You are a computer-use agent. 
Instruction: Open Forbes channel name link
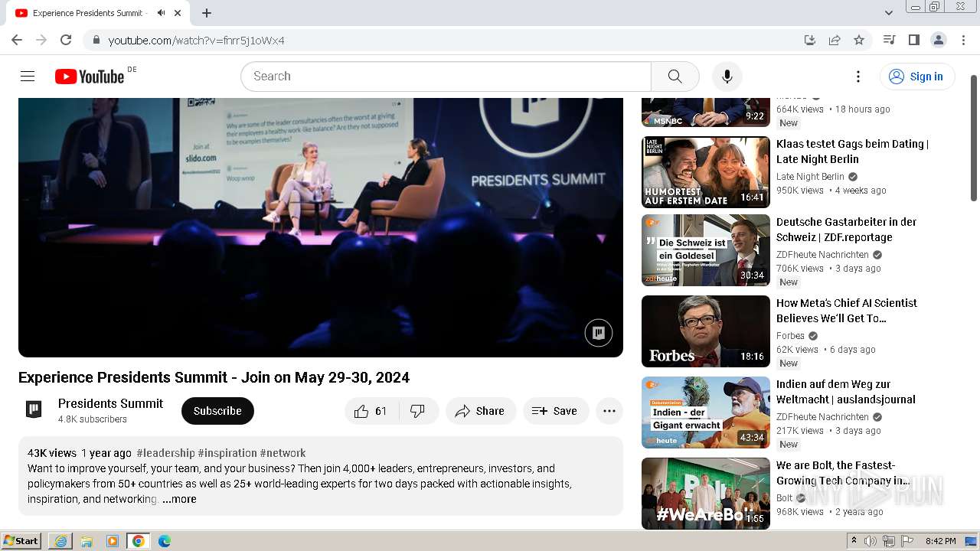coord(790,336)
